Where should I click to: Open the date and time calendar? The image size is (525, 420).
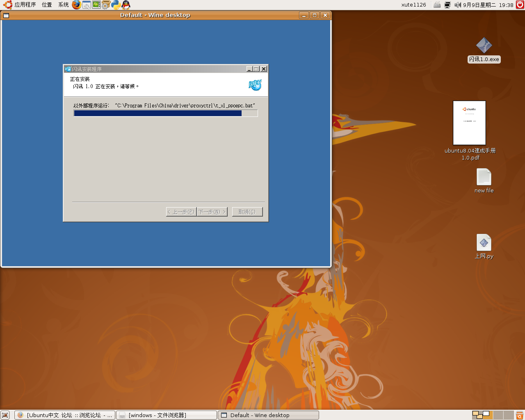coord(488,5)
